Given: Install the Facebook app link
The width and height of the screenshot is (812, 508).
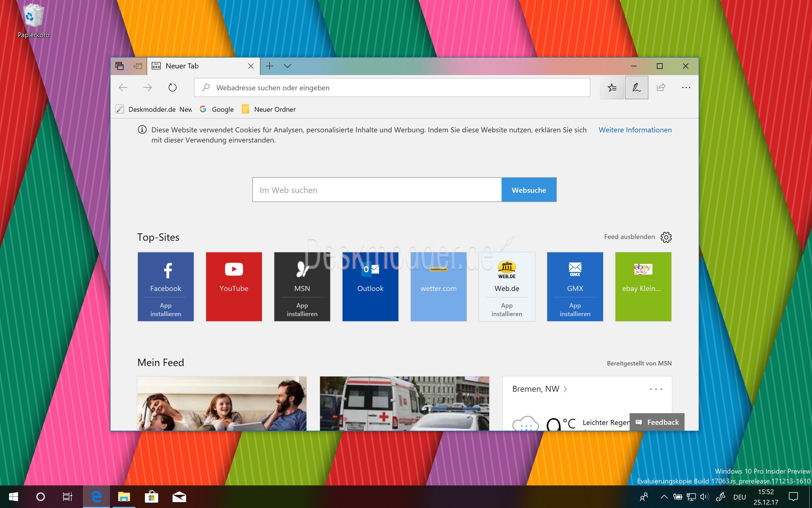Looking at the screenshot, I should (166, 309).
